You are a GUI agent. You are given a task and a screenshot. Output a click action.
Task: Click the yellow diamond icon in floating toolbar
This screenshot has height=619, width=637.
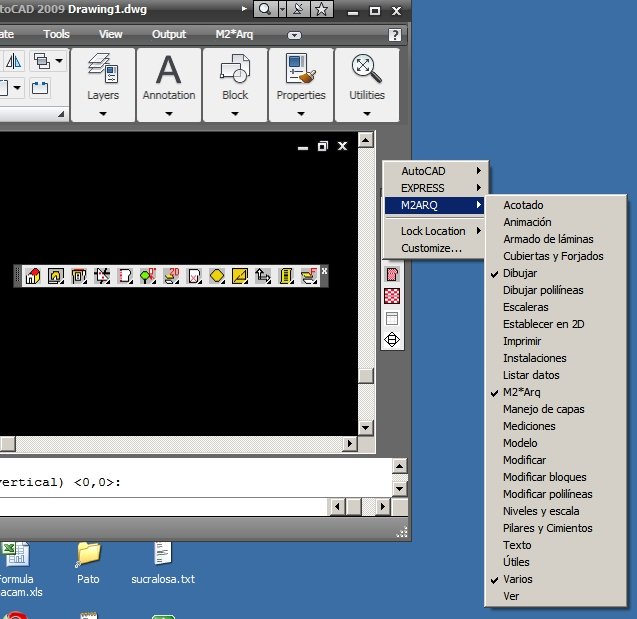coord(217,276)
